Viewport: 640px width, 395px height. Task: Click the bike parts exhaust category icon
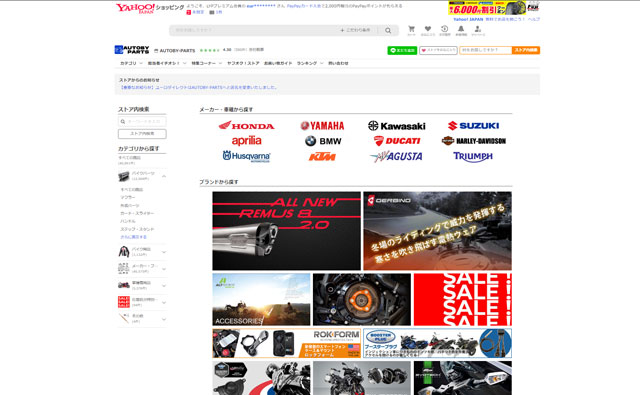click(x=124, y=176)
